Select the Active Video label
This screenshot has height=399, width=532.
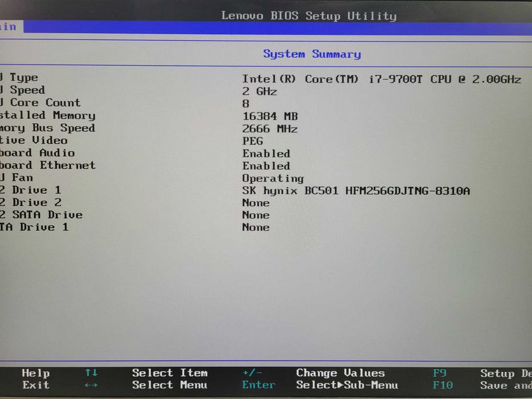tap(34, 140)
